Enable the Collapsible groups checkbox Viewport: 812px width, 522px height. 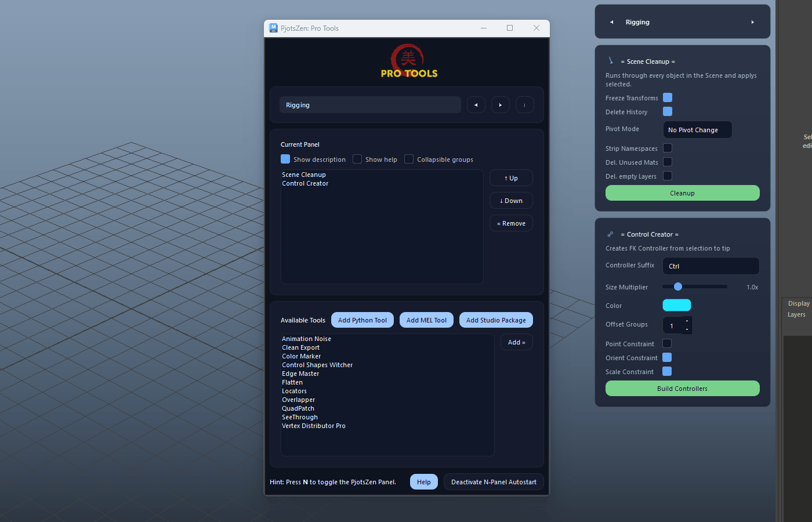pyautogui.click(x=409, y=159)
